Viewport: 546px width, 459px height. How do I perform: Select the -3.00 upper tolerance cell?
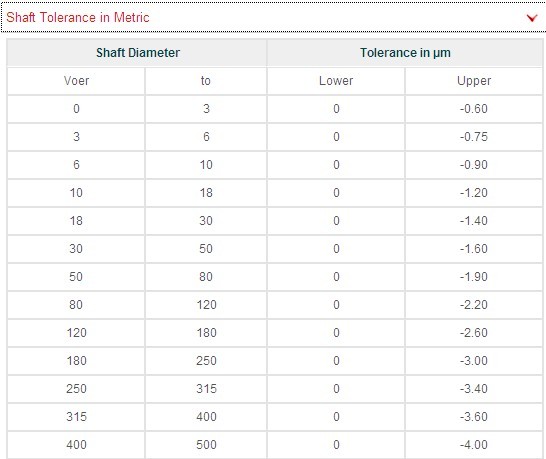coord(474,361)
